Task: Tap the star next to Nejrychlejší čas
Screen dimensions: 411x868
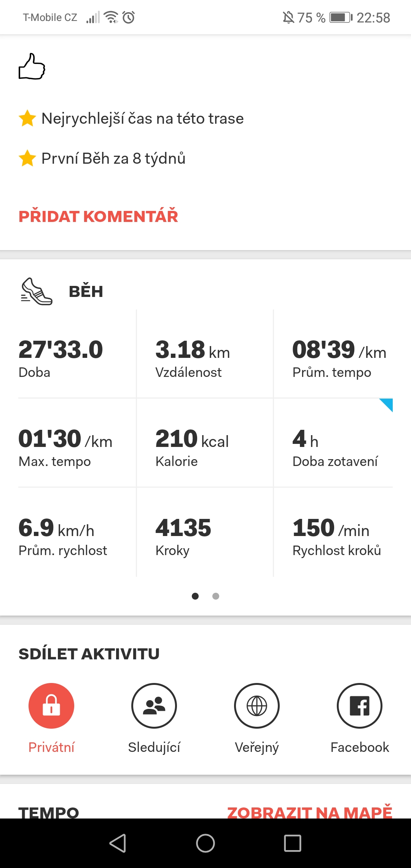Action: pyautogui.click(x=27, y=118)
